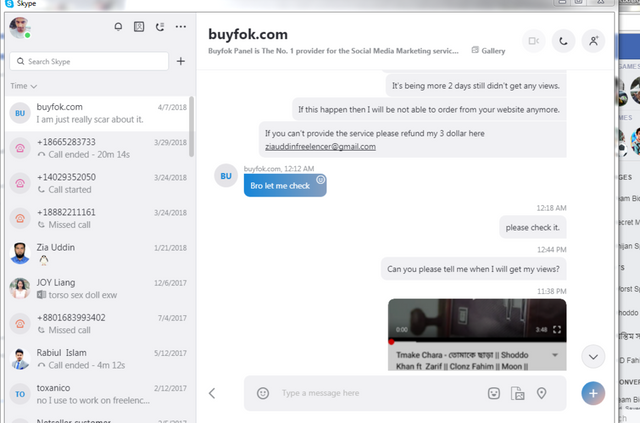The width and height of the screenshot is (640, 423).
Task: Click the Rabiul Islam contact photo
Action: click(x=20, y=359)
